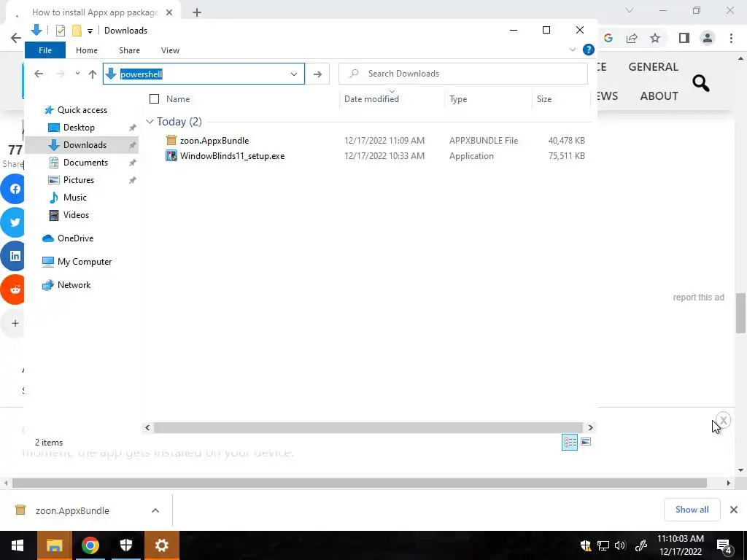Image resolution: width=747 pixels, height=560 pixels.
Task: Switch to details view layout icon
Action: 570,442
